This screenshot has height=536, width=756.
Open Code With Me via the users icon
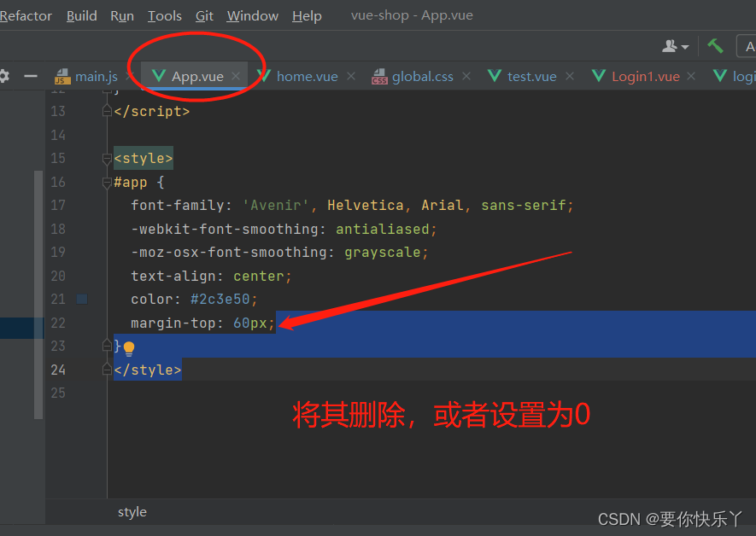tap(671, 45)
